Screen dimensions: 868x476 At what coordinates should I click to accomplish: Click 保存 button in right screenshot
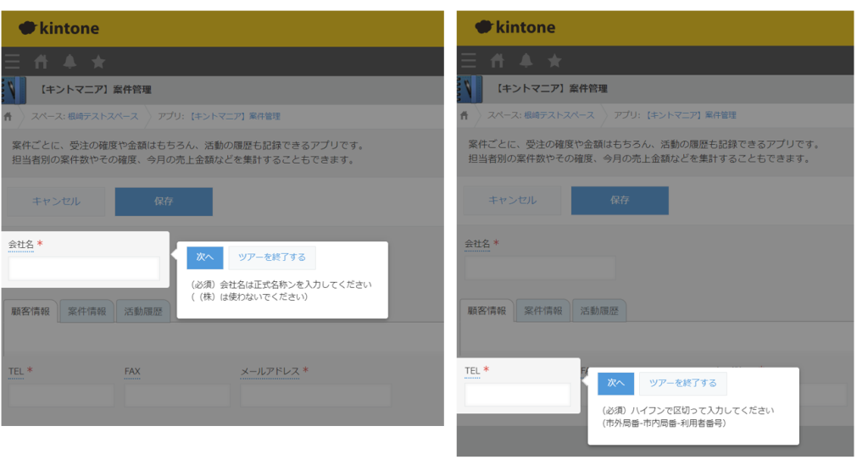620,201
